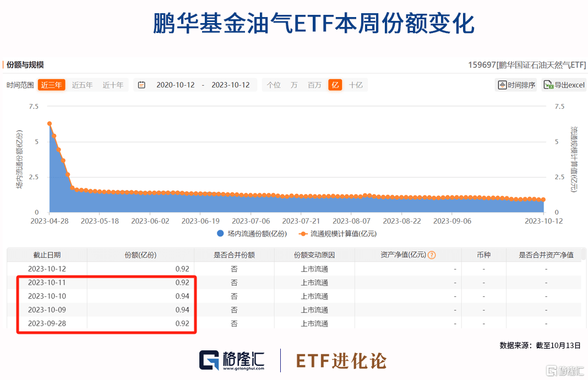This screenshot has height=380, width=588.
Task: Click fund code 159697 ETF label
Action: coord(527,65)
